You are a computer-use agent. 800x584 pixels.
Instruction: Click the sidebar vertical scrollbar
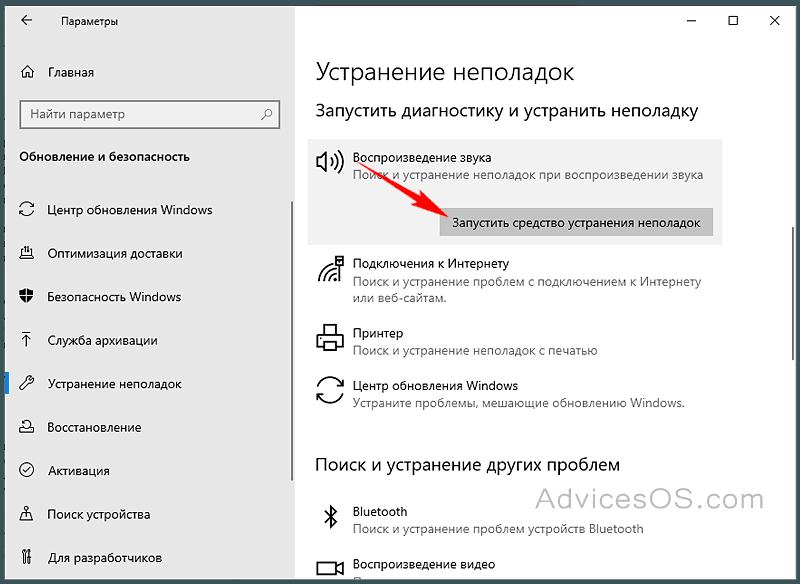(292, 340)
